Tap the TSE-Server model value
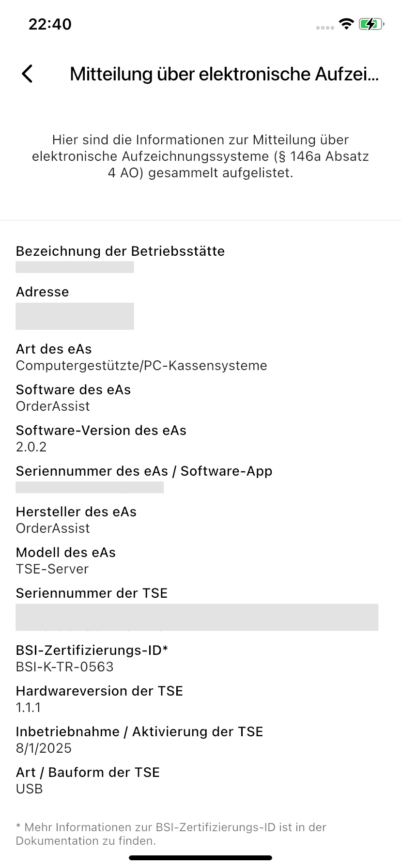401x868 pixels. point(52,569)
